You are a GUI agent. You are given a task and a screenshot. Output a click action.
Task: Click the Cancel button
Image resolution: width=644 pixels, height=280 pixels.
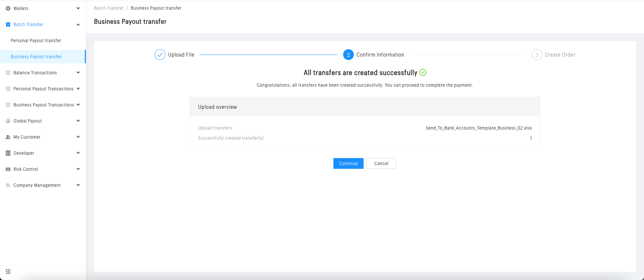[x=381, y=163]
